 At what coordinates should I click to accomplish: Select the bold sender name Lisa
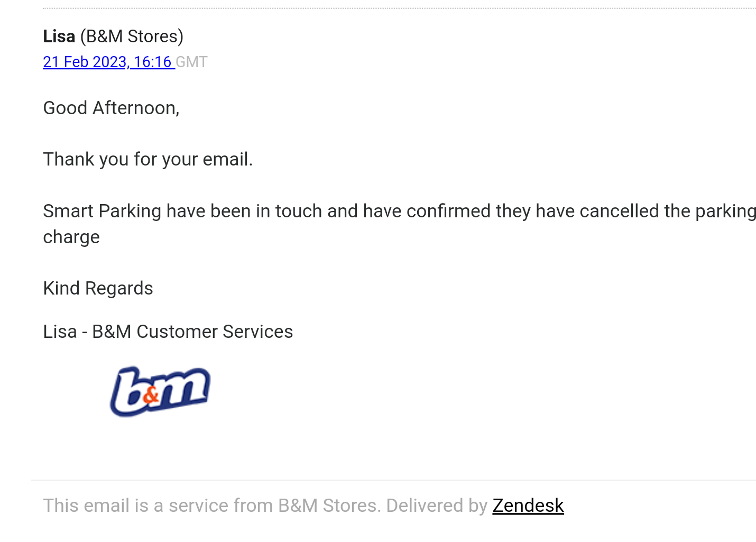[x=59, y=36]
